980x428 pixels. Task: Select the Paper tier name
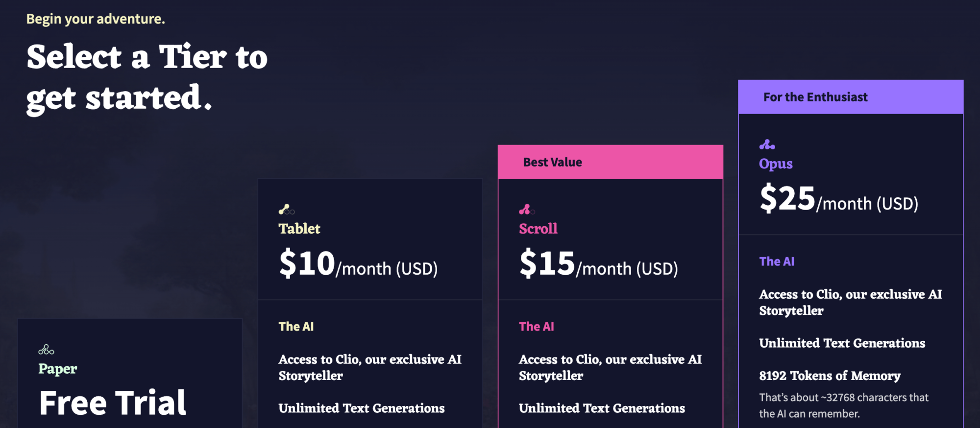coord(58,369)
